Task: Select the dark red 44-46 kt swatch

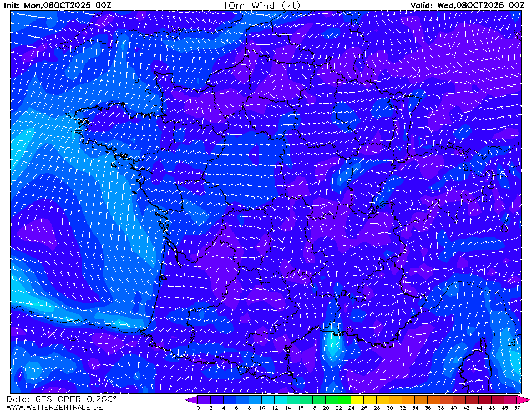Action: [485, 399]
